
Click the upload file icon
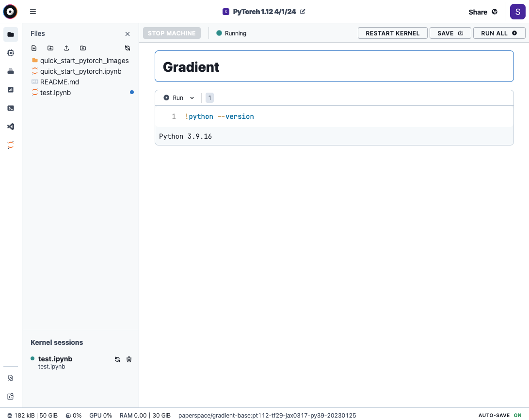click(66, 48)
